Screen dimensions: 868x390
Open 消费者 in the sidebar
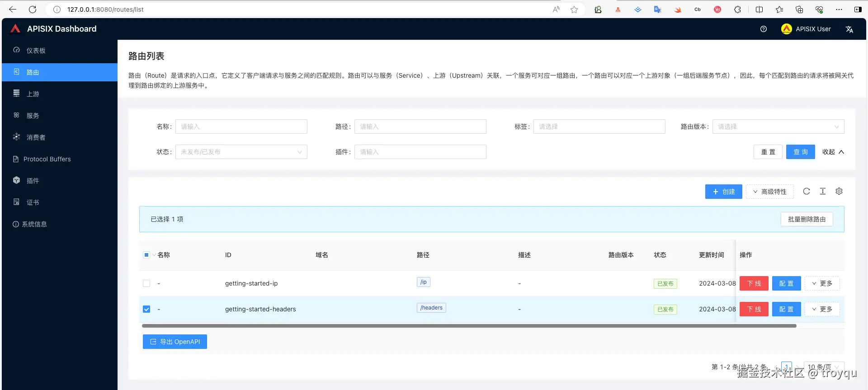[60, 137]
